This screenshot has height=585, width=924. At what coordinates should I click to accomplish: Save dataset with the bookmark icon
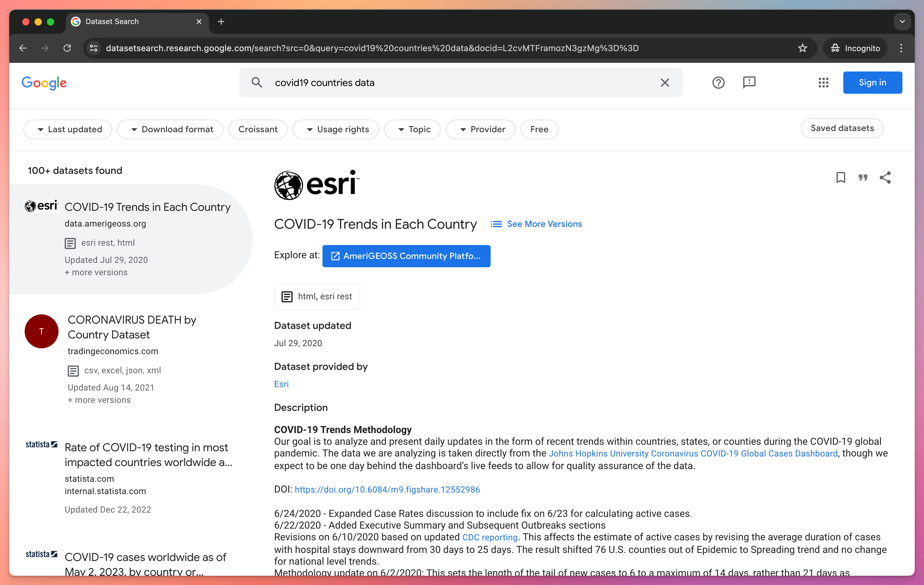click(841, 178)
